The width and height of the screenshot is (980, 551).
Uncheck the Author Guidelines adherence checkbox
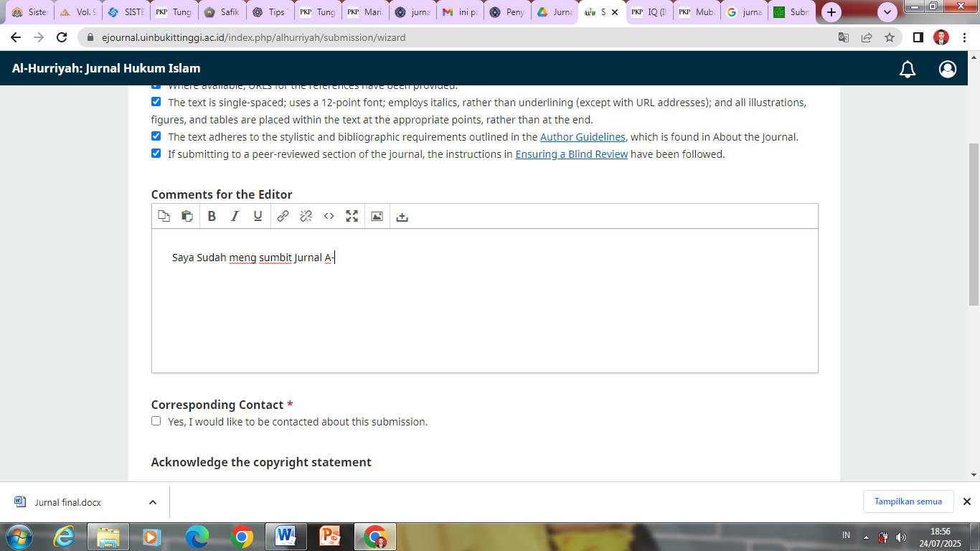[156, 136]
